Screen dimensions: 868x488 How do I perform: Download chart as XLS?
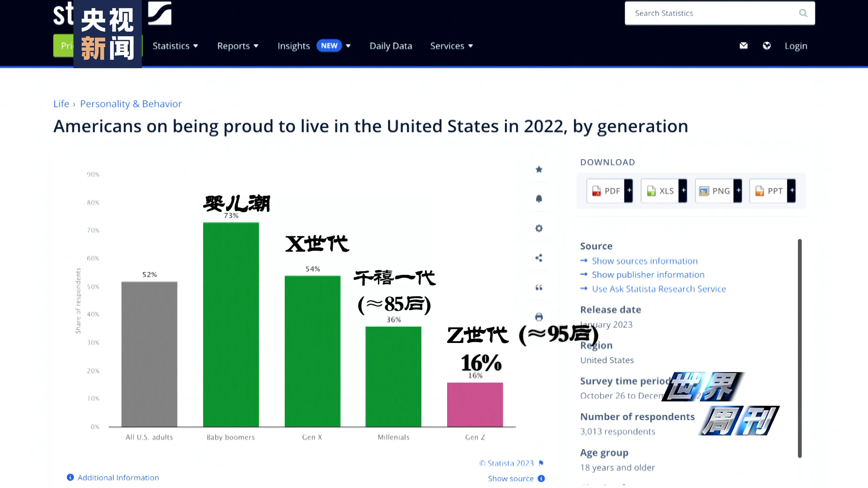(660, 191)
